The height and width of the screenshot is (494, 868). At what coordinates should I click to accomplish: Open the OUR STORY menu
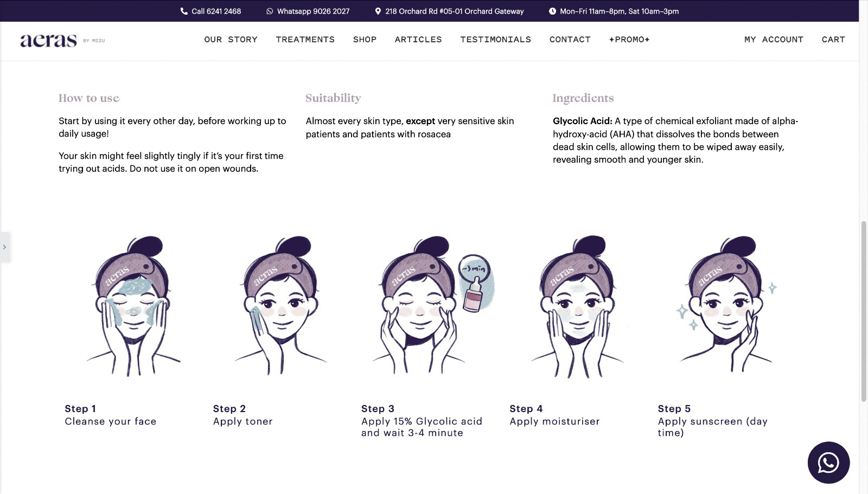(231, 40)
